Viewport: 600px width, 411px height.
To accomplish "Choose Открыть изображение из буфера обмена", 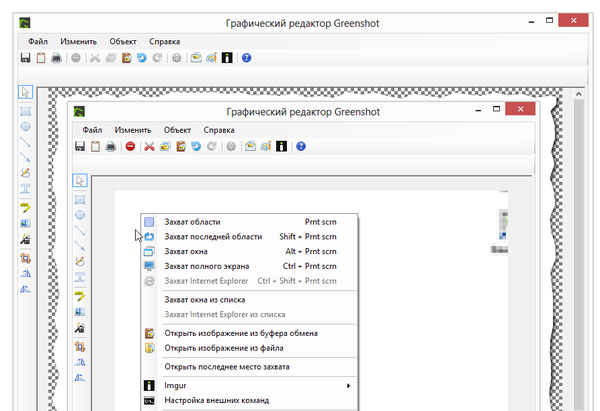I will 249,333.
